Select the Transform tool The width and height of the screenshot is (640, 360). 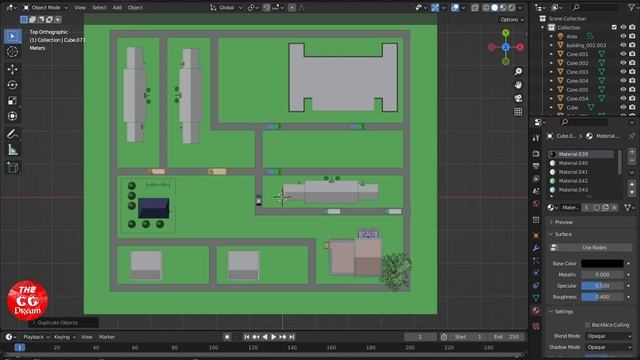click(x=13, y=116)
